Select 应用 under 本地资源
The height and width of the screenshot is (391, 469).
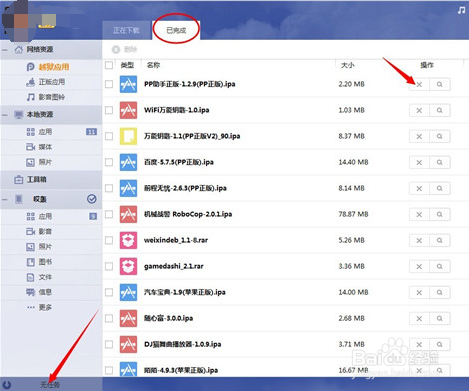pyautogui.click(x=39, y=132)
